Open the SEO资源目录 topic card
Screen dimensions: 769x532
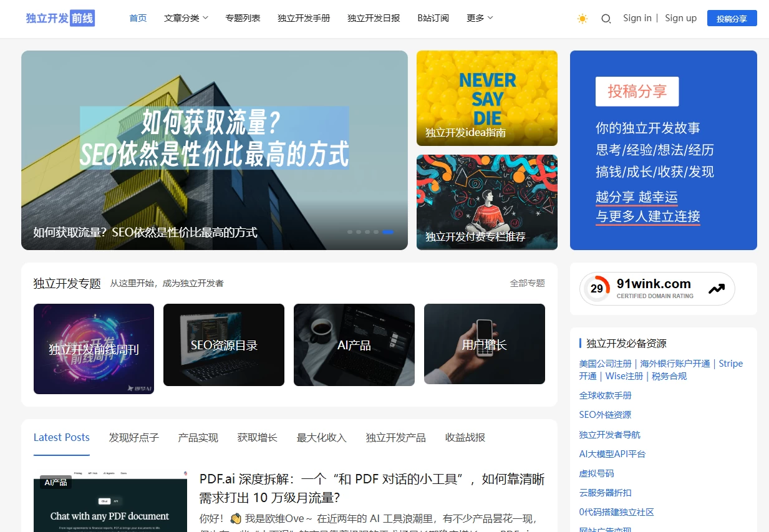pos(223,344)
